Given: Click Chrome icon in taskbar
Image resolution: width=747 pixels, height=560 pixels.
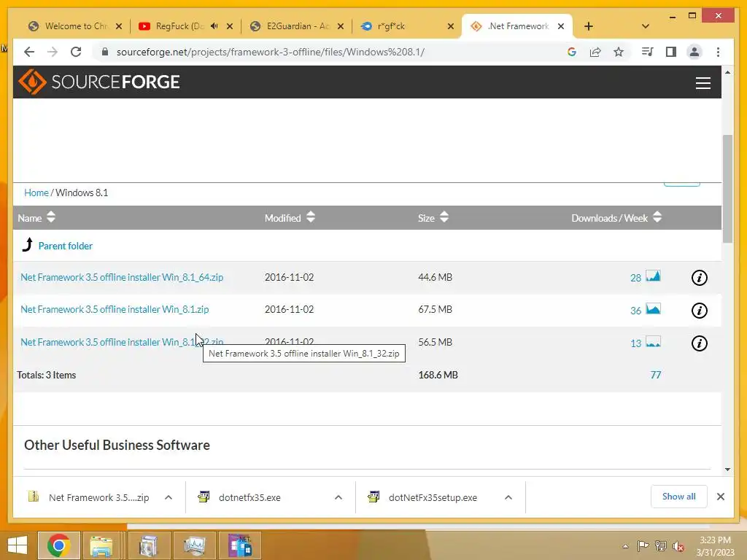Looking at the screenshot, I should (x=58, y=545).
